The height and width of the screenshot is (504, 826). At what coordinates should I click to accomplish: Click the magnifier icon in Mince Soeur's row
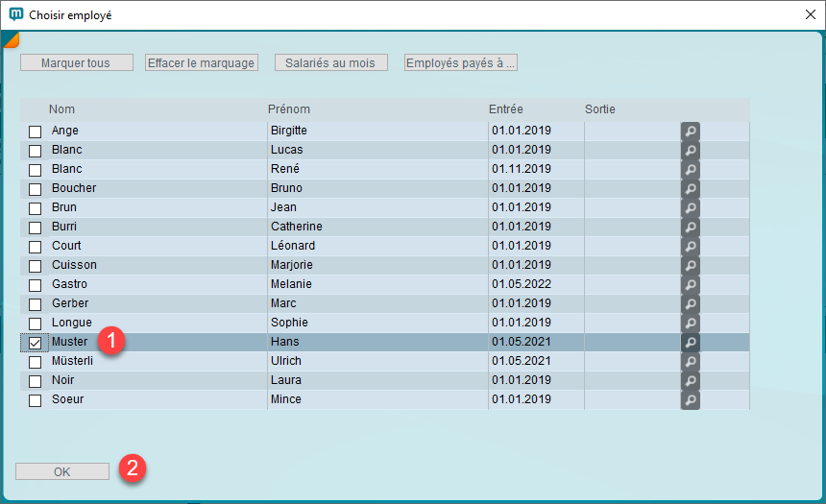tap(690, 399)
